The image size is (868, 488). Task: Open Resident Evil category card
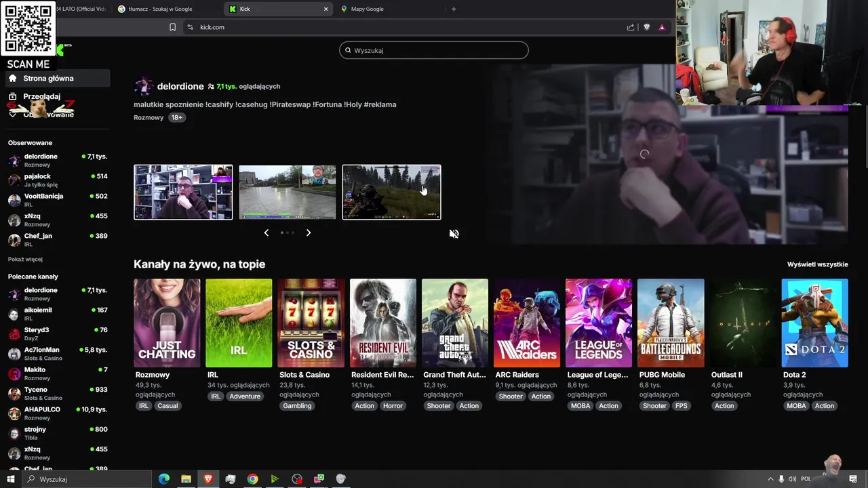[383, 323]
